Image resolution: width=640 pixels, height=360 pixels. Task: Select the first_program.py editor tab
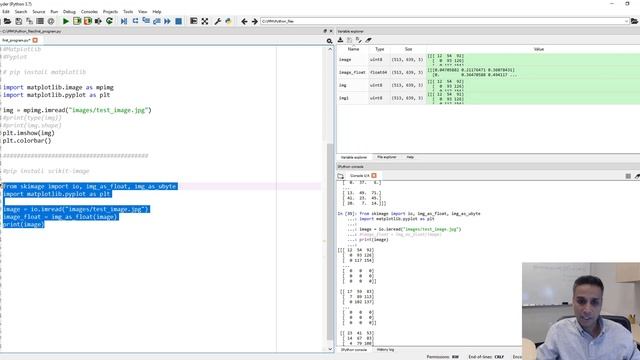click(x=16, y=40)
